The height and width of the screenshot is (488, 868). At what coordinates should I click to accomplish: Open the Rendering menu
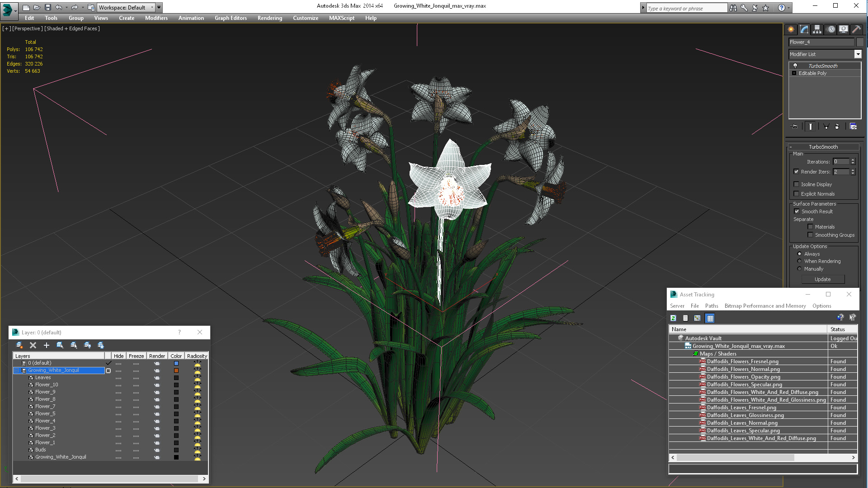pyautogui.click(x=270, y=18)
